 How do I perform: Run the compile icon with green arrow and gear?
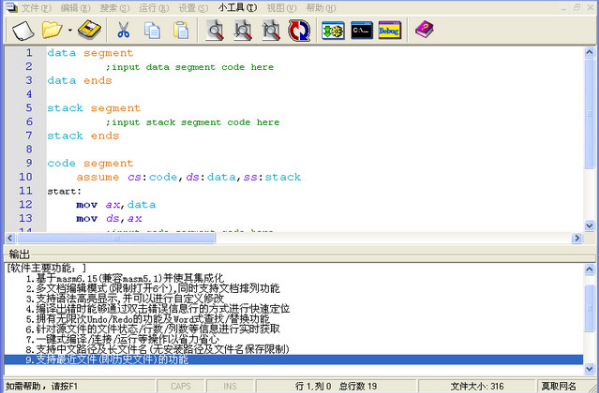click(333, 30)
